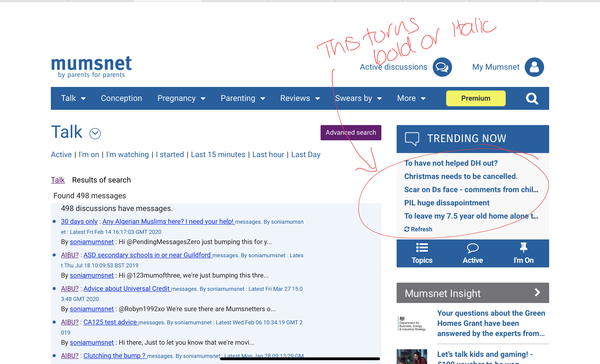Select the Last Day filter

[306, 155]
